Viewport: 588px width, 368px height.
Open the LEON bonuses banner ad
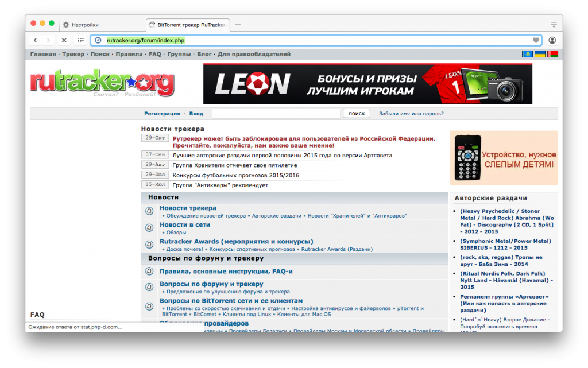[368, 84]
